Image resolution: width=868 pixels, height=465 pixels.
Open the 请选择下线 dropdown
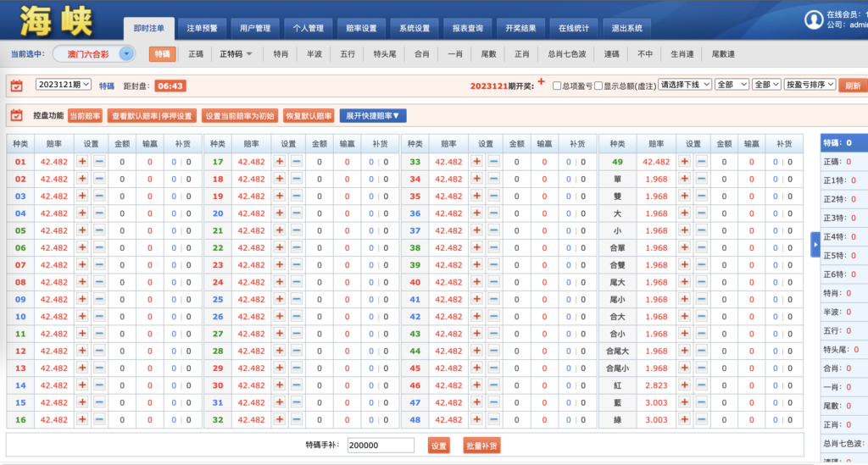point(684,85)
